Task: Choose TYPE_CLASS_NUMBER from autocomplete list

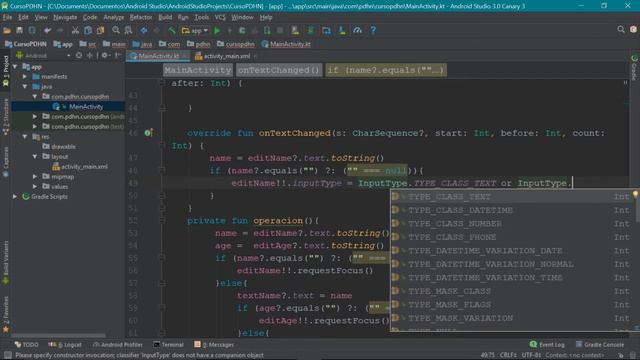Action: point(513,224)
